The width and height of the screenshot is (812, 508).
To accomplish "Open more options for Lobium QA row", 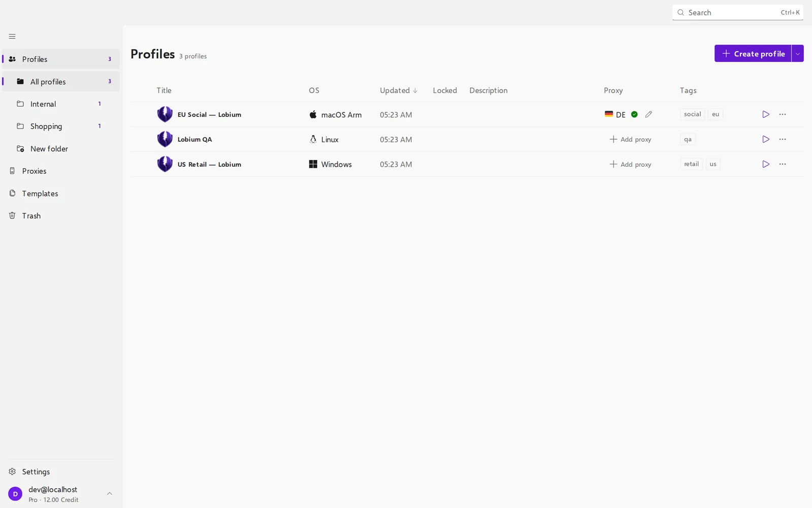I will click(x=783, y=139).
